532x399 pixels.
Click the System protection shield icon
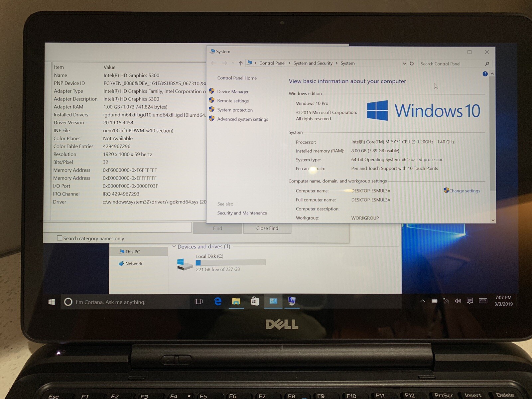[211, 109]
